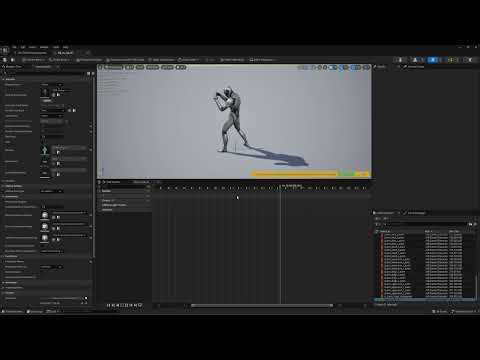Image resolution: width=480 pixels, height=360 pixels.
Task: Switch to Skeleton editor mode
Action: click(400, 60)
